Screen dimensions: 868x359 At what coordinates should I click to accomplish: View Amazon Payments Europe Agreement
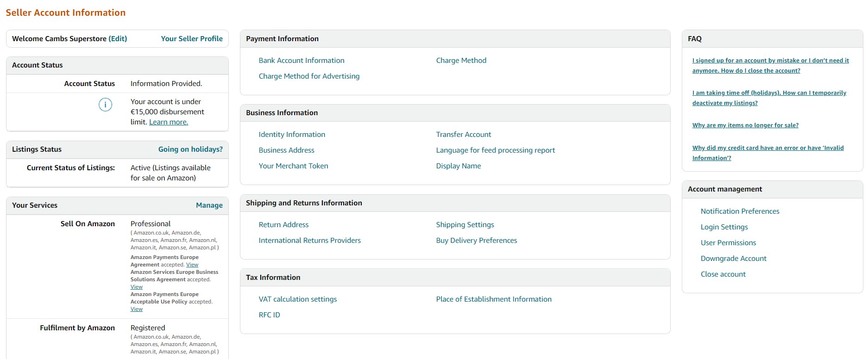click(192, 265)
